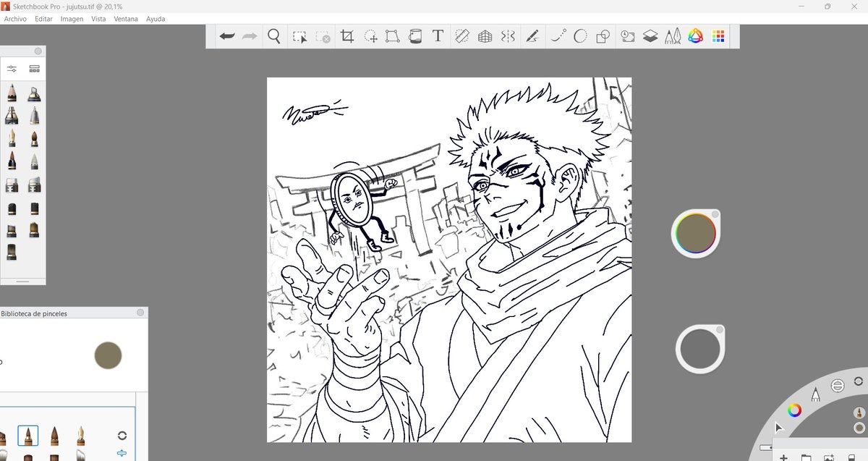Screen dimensions: 868x461
Task: Click the circular refresh icon in brush library
Action: coord(122,436)
